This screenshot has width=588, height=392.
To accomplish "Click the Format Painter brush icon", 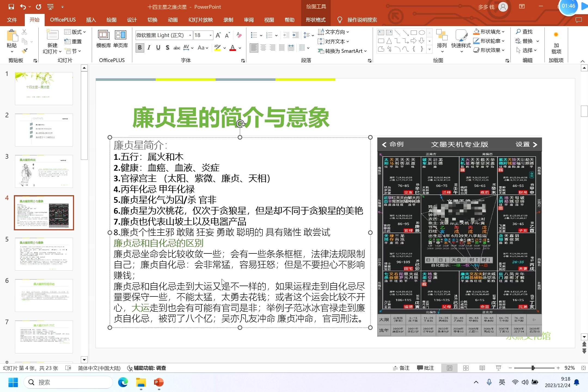I will click(24, 51).
